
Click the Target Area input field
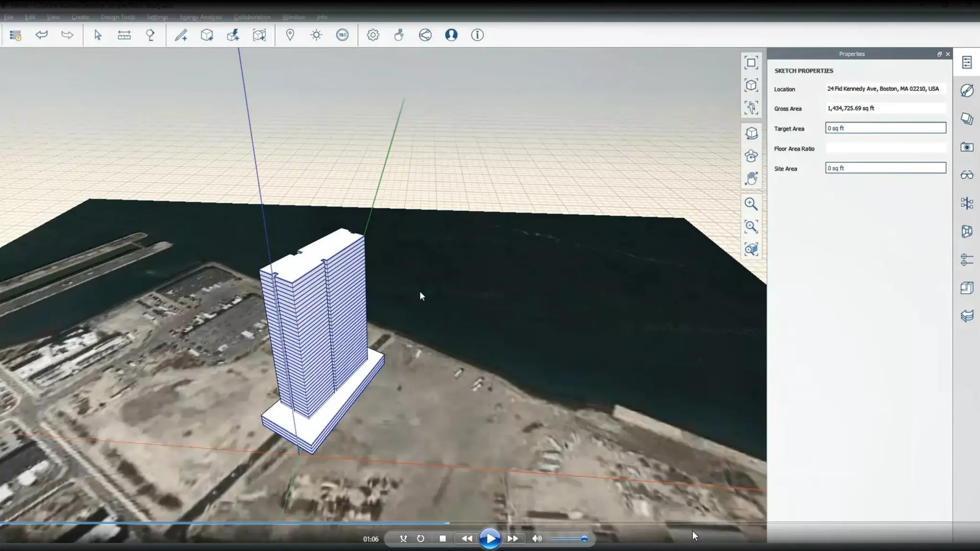(x=885, y=128)
